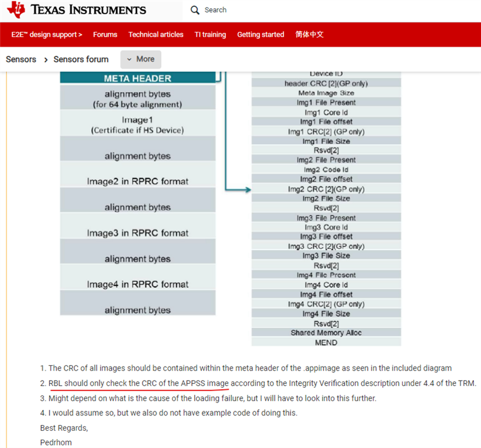
Task: Click 'Img3 File offset' row
Action: click(326, 236)
